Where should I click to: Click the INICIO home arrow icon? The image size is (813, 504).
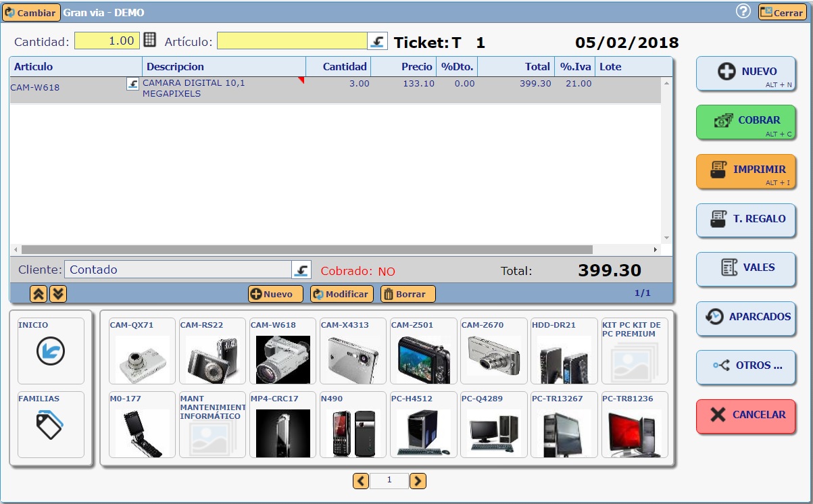pyautogui.click(x=51, y=351)
